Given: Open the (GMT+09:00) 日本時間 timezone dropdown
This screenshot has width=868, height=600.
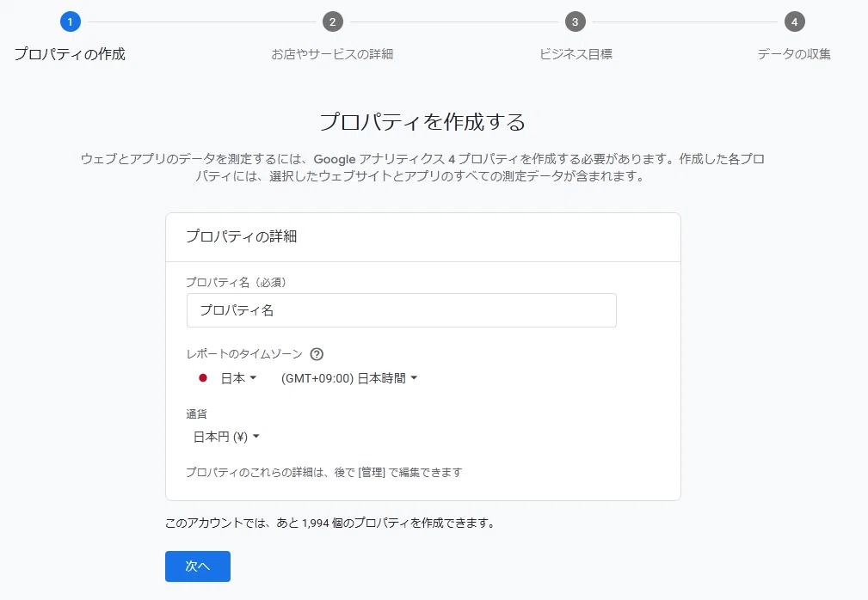Looking at the screenshot, I should coord(349,378).
